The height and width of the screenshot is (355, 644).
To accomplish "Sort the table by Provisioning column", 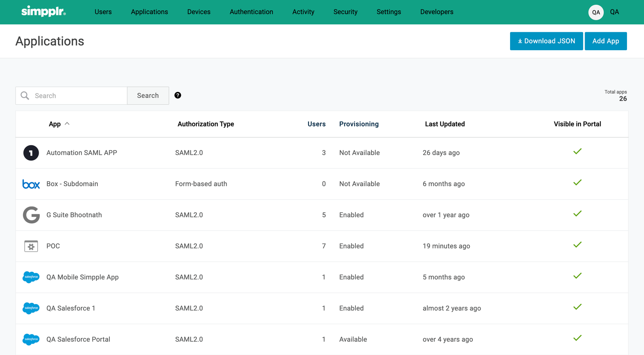I will coord(359,124).
